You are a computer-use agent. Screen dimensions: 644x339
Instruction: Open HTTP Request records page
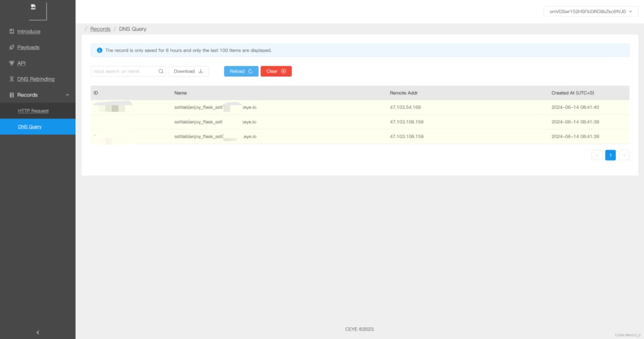[33, 111]
